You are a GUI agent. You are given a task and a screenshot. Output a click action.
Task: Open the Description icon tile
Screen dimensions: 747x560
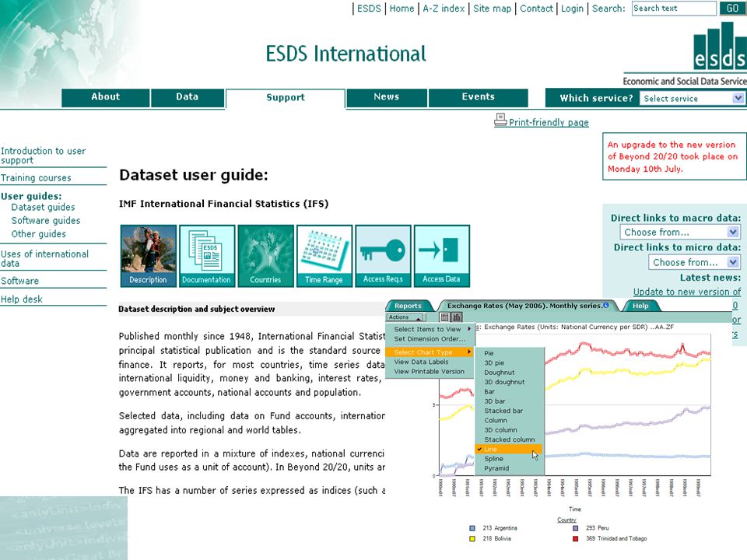point(148,256)
